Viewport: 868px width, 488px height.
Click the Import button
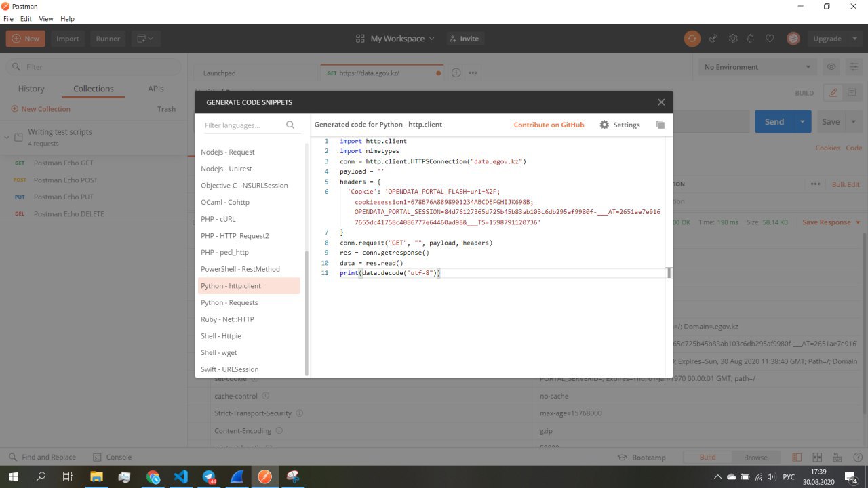point(67,39)
